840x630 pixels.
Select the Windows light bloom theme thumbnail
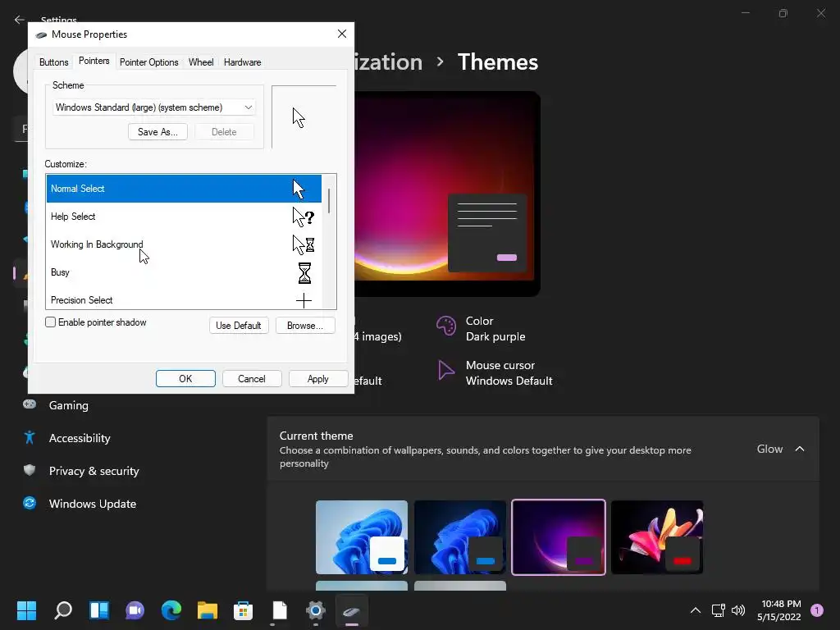click(x=362, y=537)
